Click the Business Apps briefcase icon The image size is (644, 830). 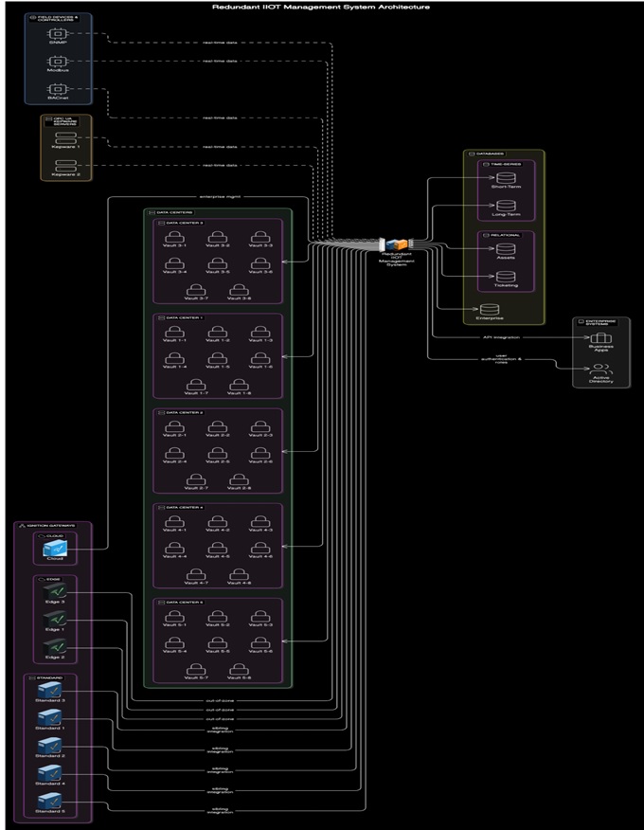(601, 340)
